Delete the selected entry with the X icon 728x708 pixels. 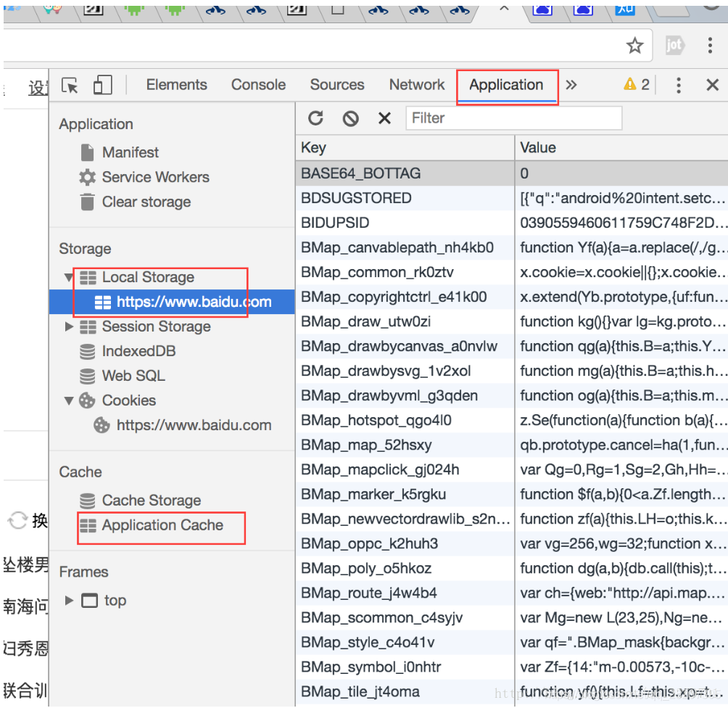384,118
